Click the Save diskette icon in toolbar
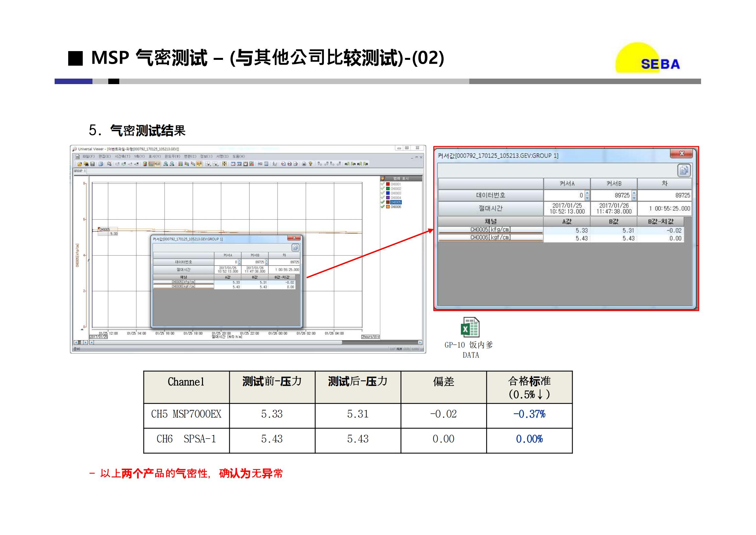The image size is (756, 535). tap(92, 164)
